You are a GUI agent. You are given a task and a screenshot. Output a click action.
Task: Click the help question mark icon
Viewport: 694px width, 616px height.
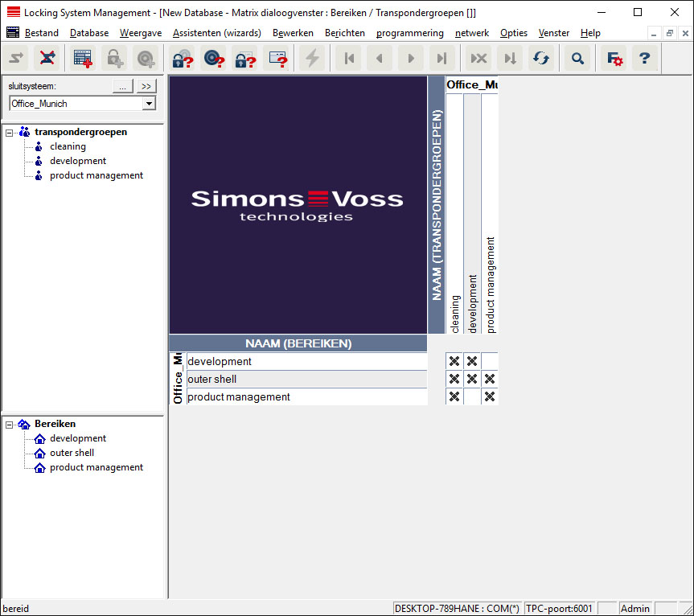point(644,59)
